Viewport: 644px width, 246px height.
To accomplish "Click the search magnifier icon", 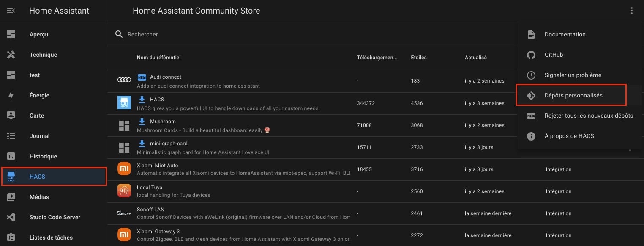I will coord(119,34).
